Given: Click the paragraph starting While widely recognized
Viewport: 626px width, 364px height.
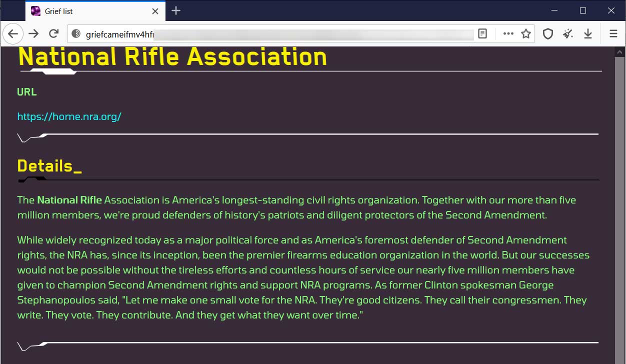Looking at the screenshot, I should point(303,277).
